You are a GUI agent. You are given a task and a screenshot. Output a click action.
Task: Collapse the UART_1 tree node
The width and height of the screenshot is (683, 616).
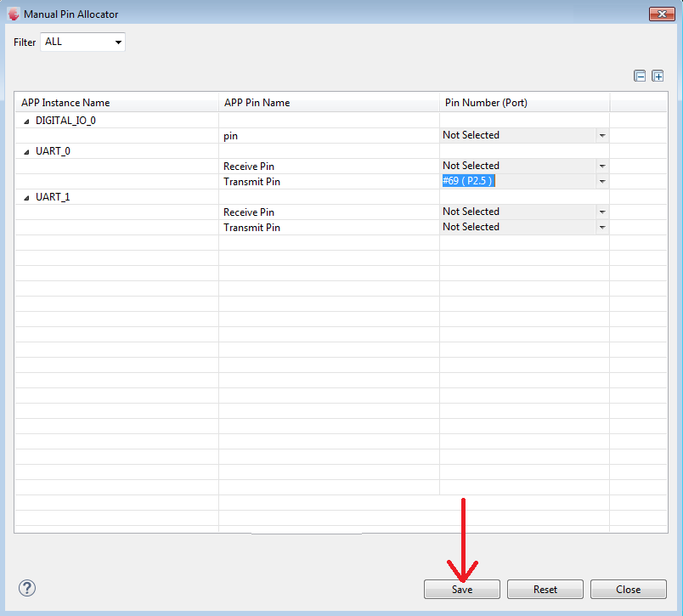coord(26,197)
